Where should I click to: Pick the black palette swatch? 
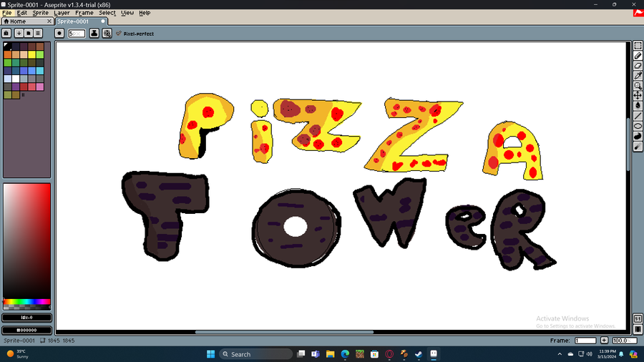point(7,47)
